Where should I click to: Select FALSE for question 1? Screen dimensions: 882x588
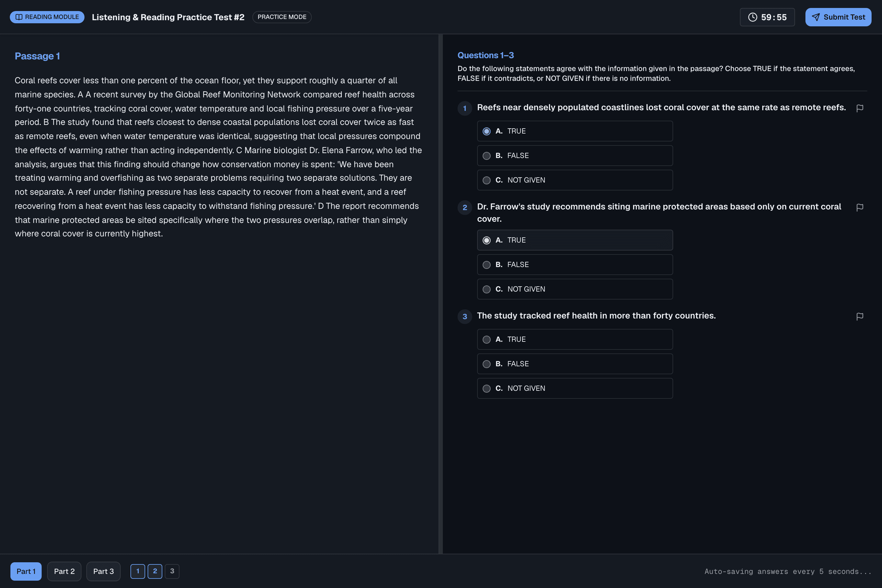tap(575, 156)
